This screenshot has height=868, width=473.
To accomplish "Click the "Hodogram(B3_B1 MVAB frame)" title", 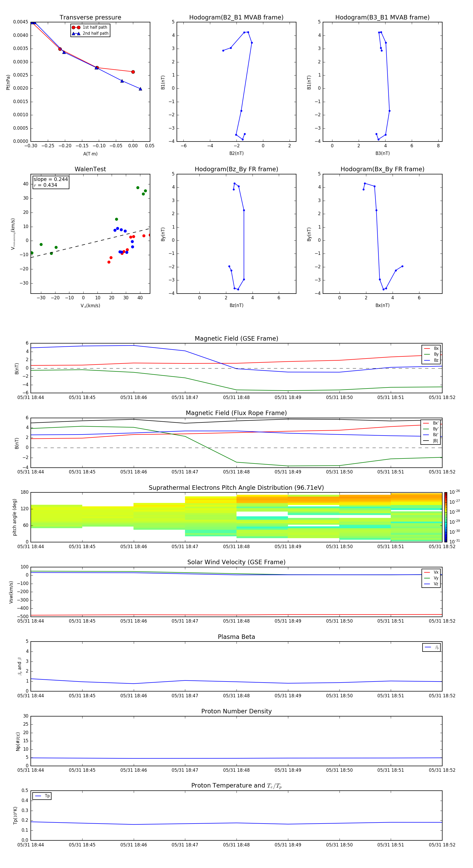I will click(x=382, y=18).
